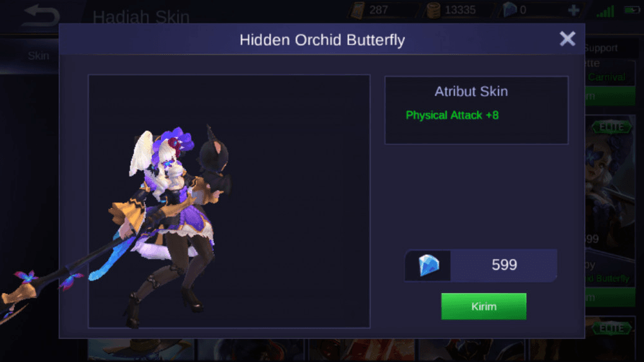The image size is (644, 362).
Task: Tap the back arrow icon
Action: click(x=41, y=15)
